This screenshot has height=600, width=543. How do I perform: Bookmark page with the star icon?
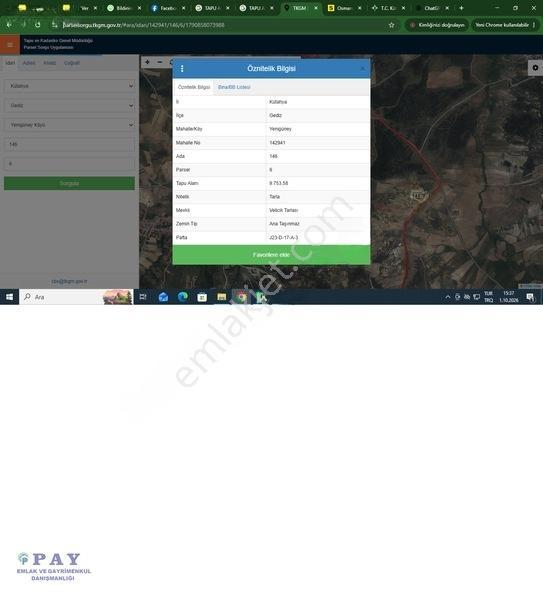point(391,25)
